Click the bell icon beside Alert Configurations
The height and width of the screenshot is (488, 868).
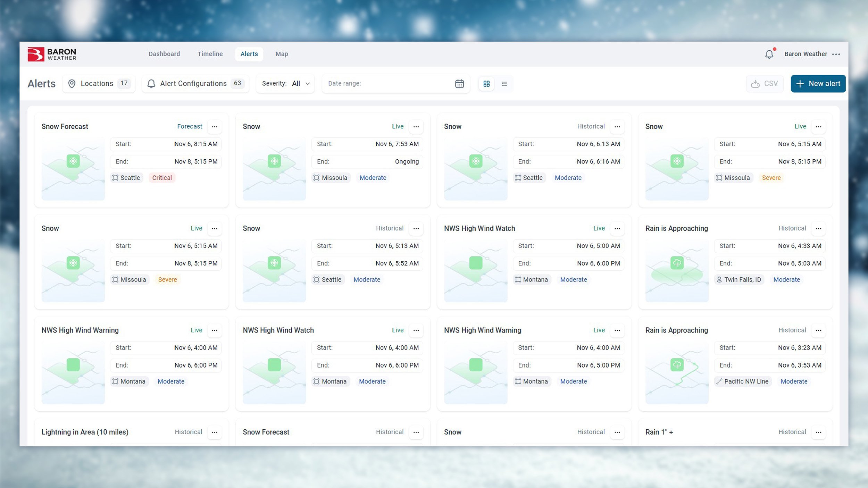tap(151, 83)
